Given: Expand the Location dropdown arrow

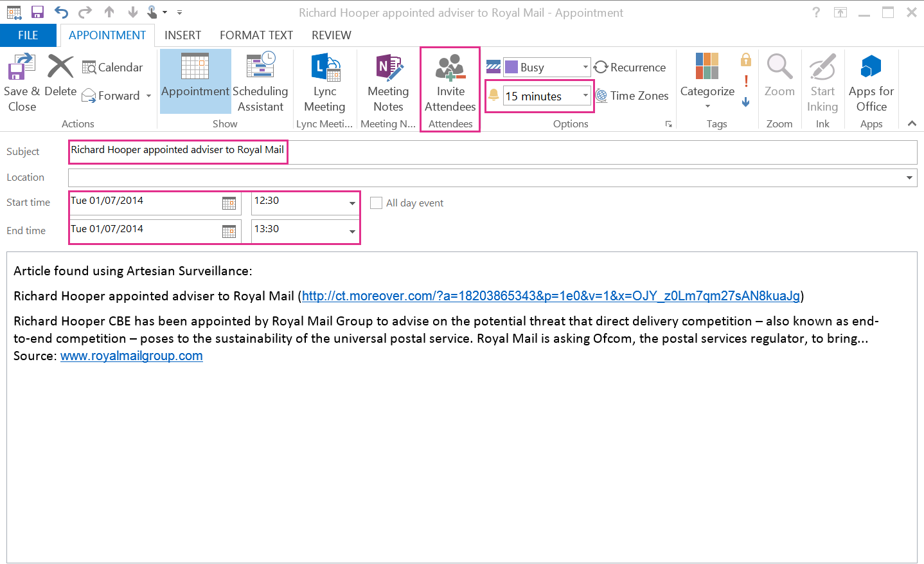Looking at the screenshot, I should point(910,177).
